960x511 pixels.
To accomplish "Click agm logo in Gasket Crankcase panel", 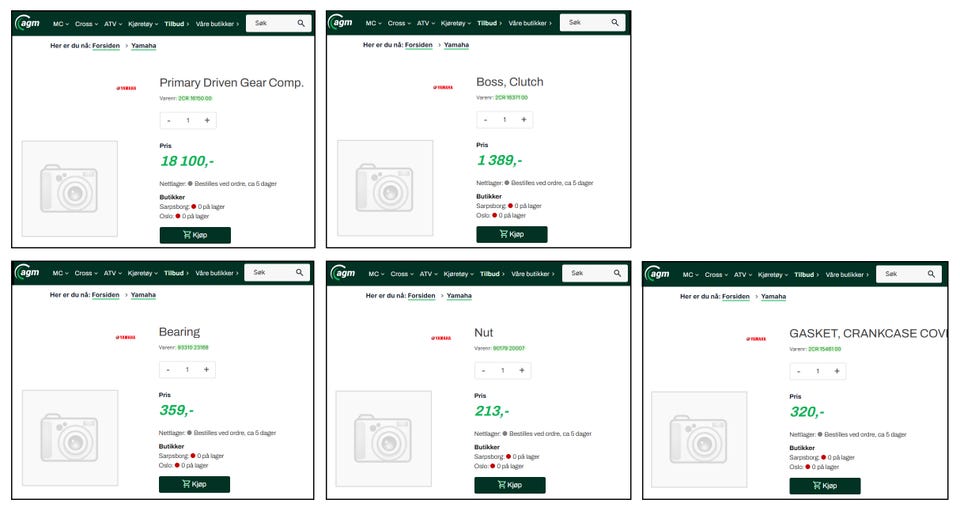I will [658, 274].
